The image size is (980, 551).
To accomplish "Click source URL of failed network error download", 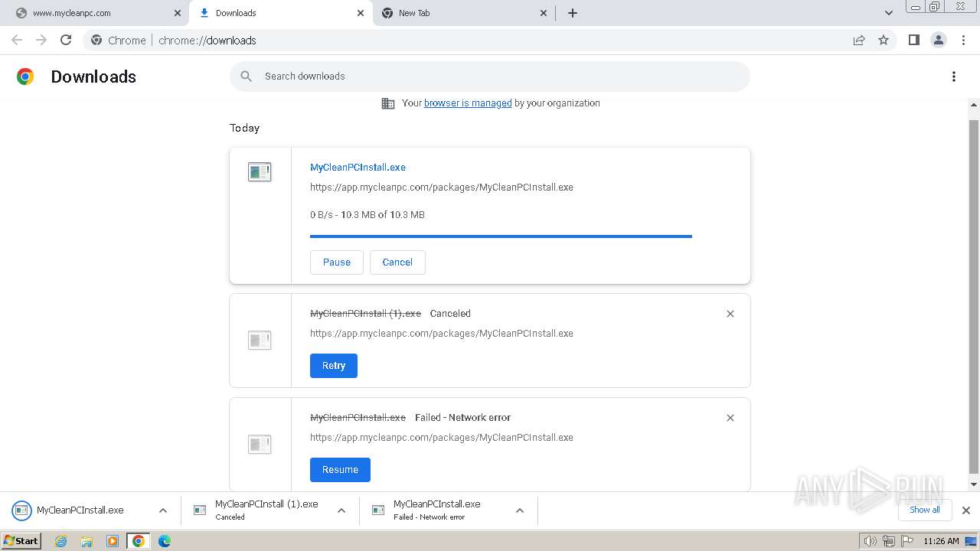I will [441, 438].
